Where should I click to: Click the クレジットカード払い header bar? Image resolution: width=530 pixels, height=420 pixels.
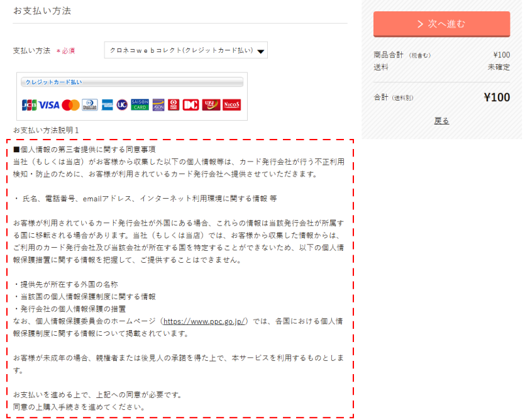coord(133,82)
